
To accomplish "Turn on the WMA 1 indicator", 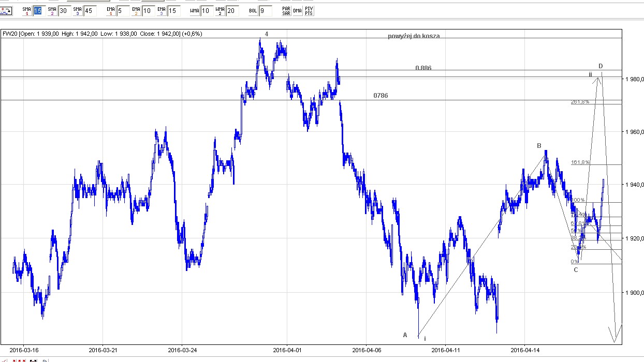I will point(194,11).
